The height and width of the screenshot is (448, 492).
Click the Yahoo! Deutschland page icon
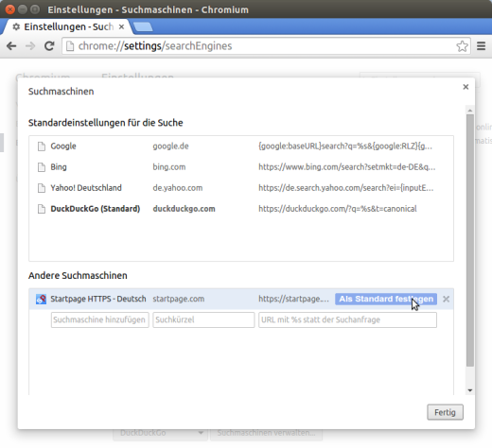coord(42,188)
